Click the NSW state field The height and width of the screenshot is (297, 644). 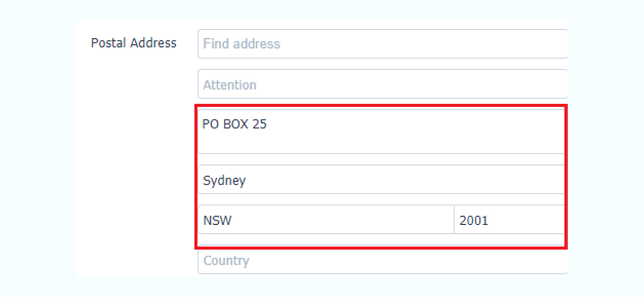point(326,220)
